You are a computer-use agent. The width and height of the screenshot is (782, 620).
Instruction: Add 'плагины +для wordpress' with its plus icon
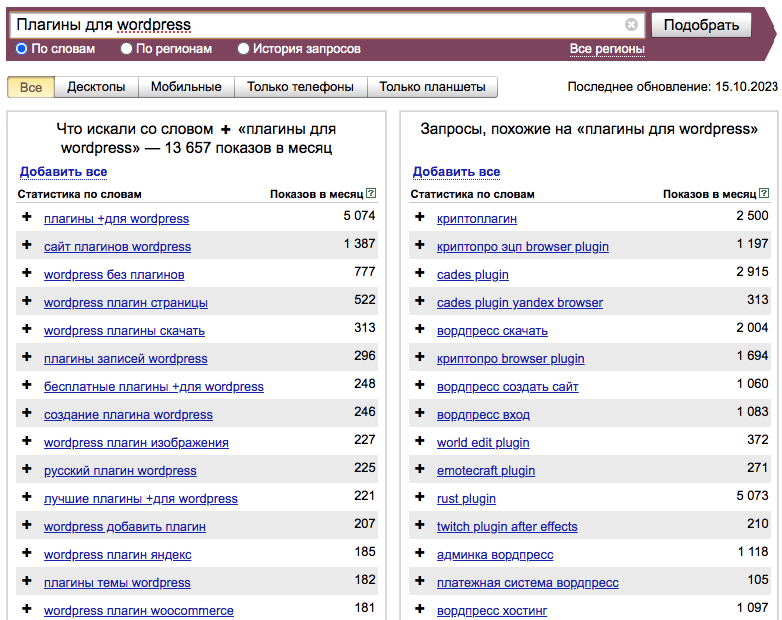(27, 217)
